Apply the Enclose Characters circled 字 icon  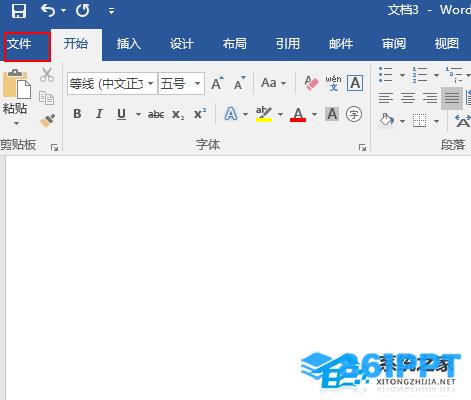point(354,114)
